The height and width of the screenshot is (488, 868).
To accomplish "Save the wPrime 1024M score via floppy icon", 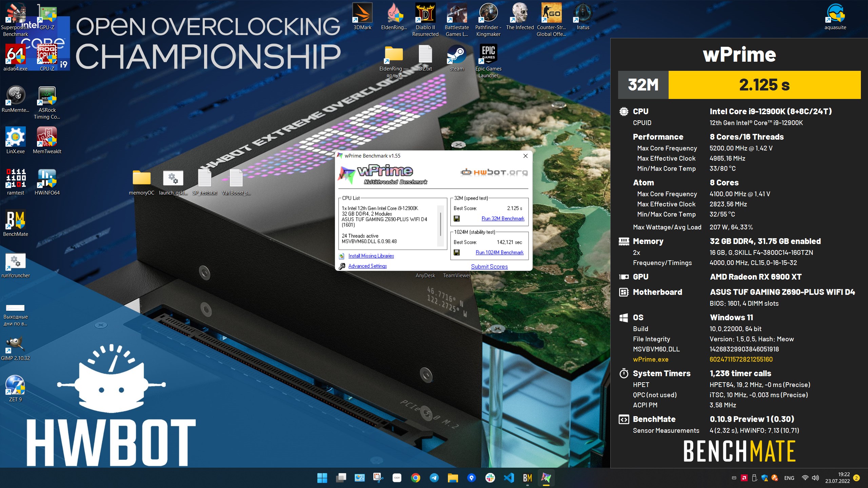I will tap(457, 252).
